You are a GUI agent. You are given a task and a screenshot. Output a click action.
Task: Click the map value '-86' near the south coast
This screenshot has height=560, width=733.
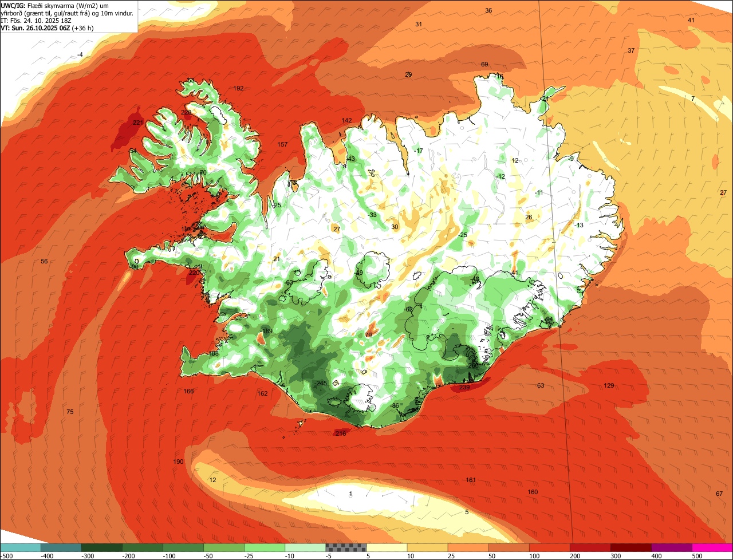[395, 405]
